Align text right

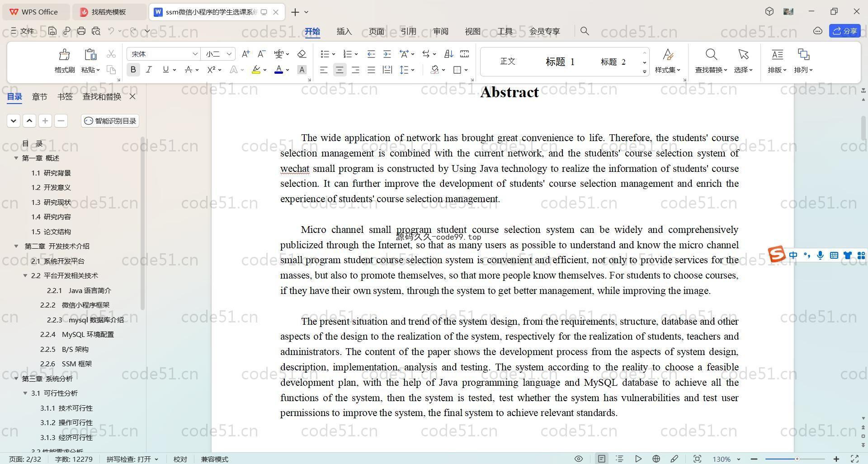(355, 70)
